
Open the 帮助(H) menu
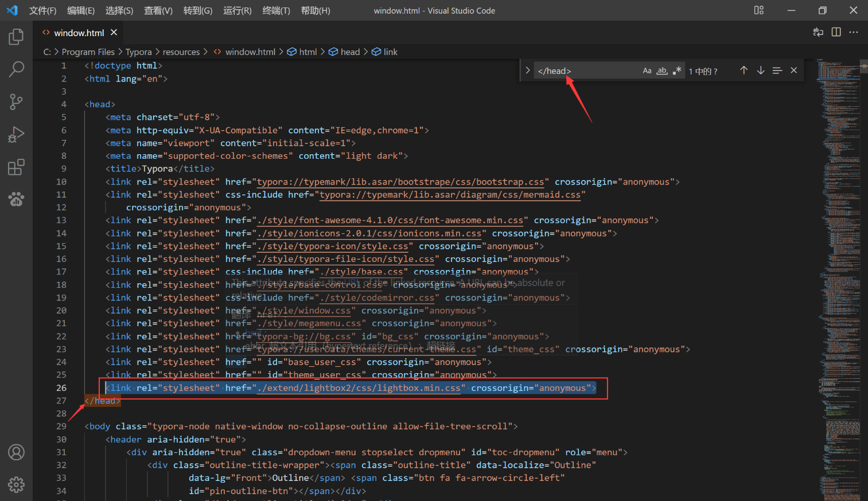(x=316, y=10)
